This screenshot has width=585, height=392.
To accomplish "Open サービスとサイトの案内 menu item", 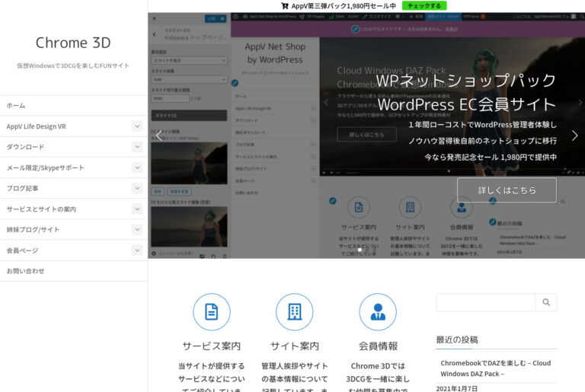I will [x=41, y=209].
